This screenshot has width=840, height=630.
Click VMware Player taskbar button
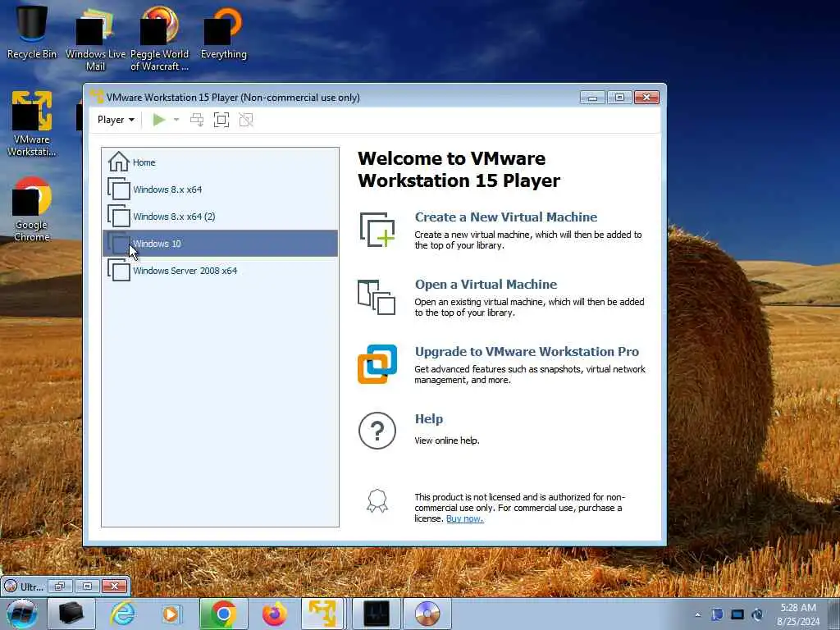click(x=323, y=614)
